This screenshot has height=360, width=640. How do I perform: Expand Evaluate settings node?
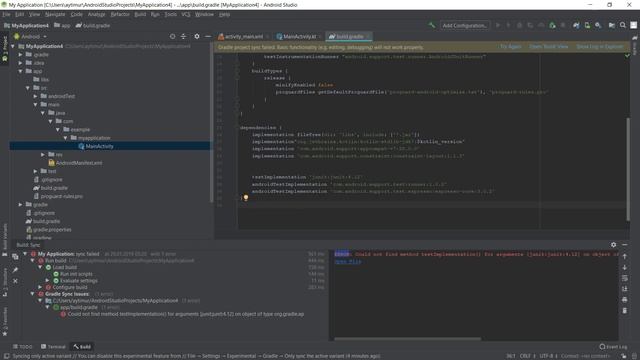pos(47,281)
